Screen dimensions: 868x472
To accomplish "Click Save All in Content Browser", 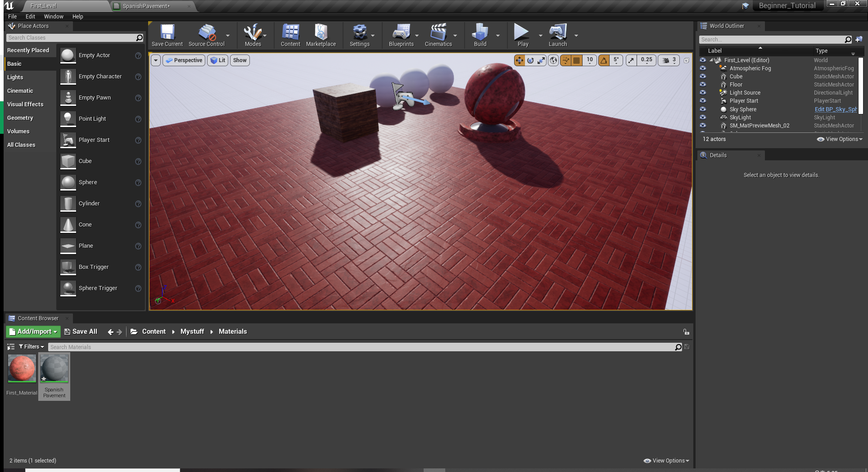I will pos(81,331).
